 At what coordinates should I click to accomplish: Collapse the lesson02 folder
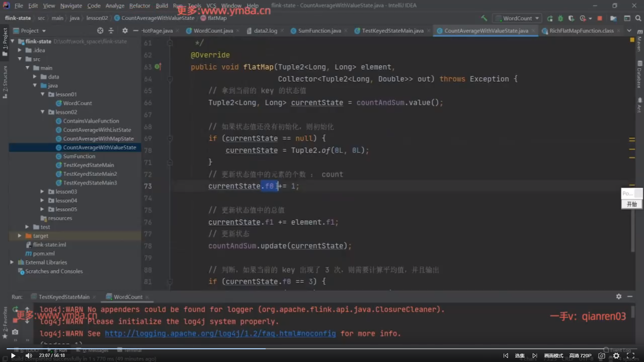pos(42,112)
